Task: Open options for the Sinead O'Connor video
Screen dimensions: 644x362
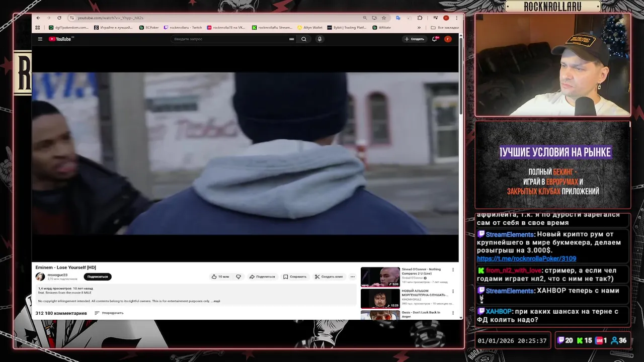Action: coord(453,269)
